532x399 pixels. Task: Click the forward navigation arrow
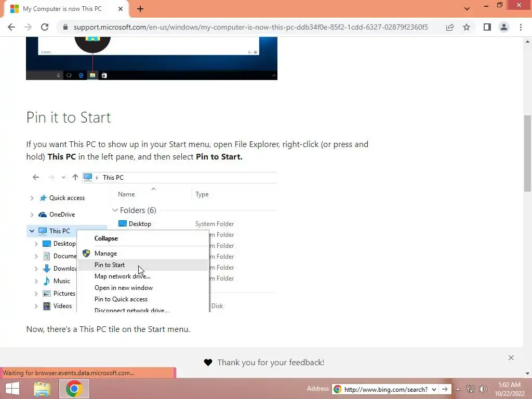click(28, 27)
